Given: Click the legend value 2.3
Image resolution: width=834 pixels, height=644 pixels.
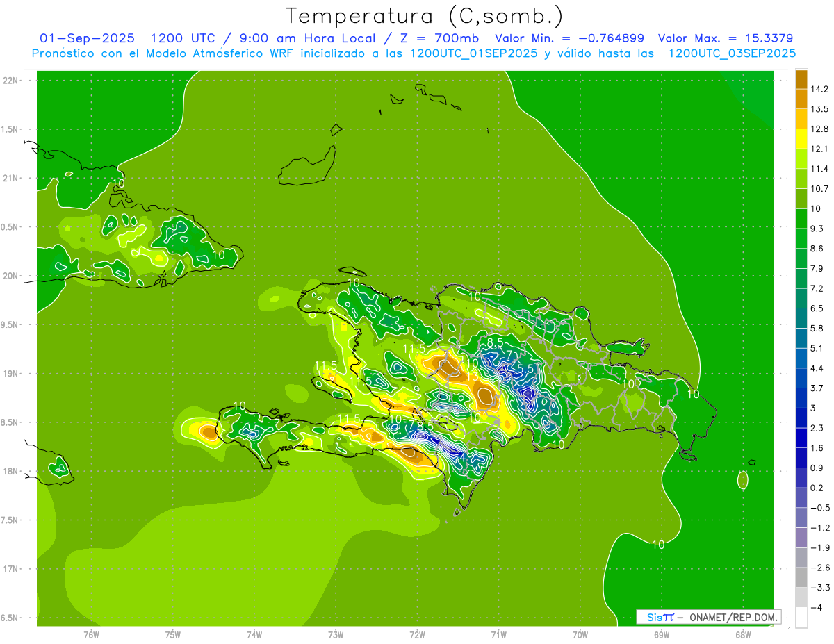Looking at the screenshot, I should coord(817,428).
